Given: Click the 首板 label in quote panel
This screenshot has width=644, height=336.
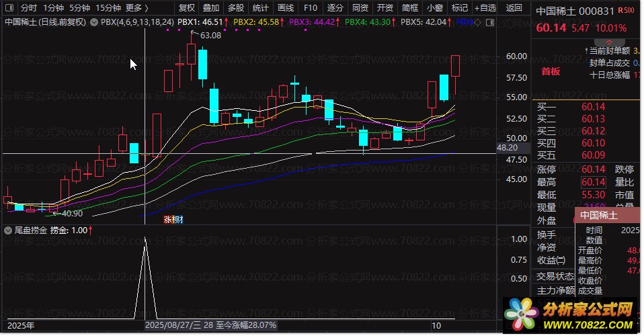Looking at the screenshot, I should [x=550, y=72].
